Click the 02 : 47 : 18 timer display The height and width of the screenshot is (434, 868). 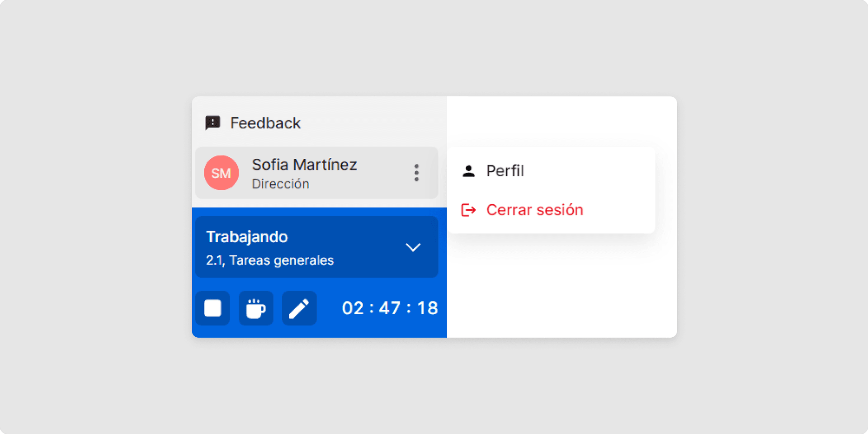tap(390, 308)
